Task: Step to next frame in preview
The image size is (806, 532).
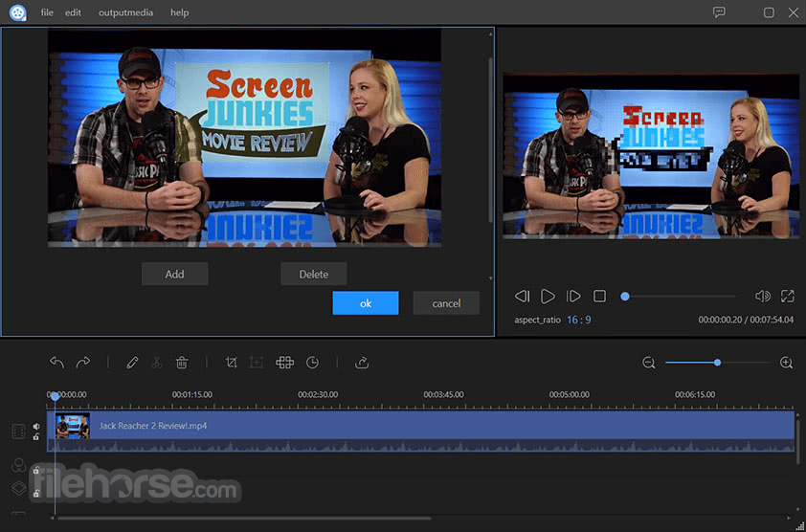Action: [573, 296]
